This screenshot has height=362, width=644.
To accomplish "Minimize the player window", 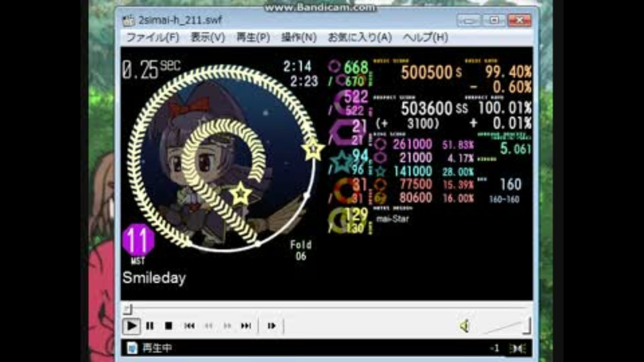I will coord(469,20).
